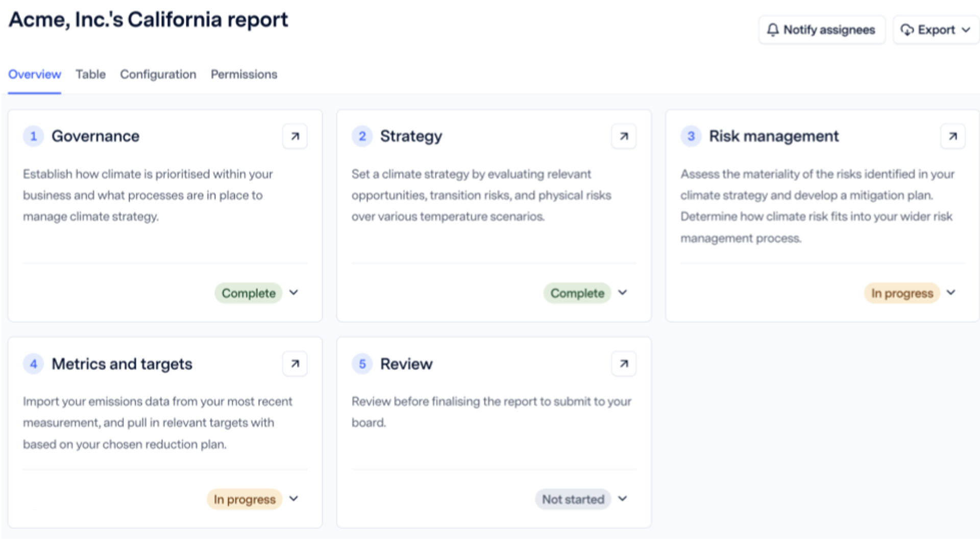Select the Strategy card title
The height and width of the screenshot is (551, 980).
point(411,136)
